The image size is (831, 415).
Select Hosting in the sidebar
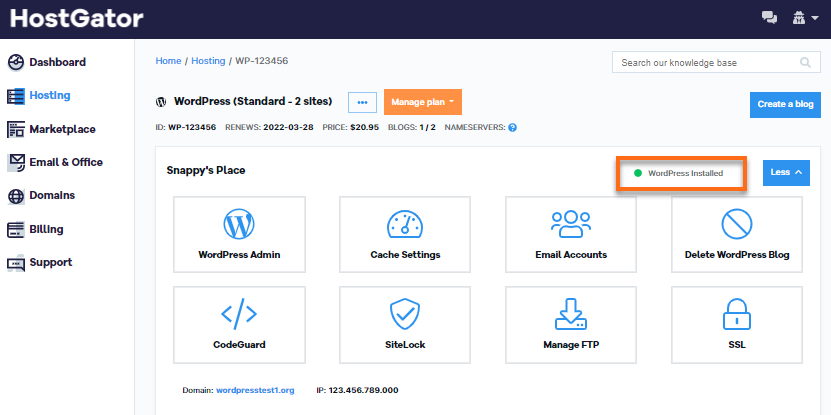[39, 95]
